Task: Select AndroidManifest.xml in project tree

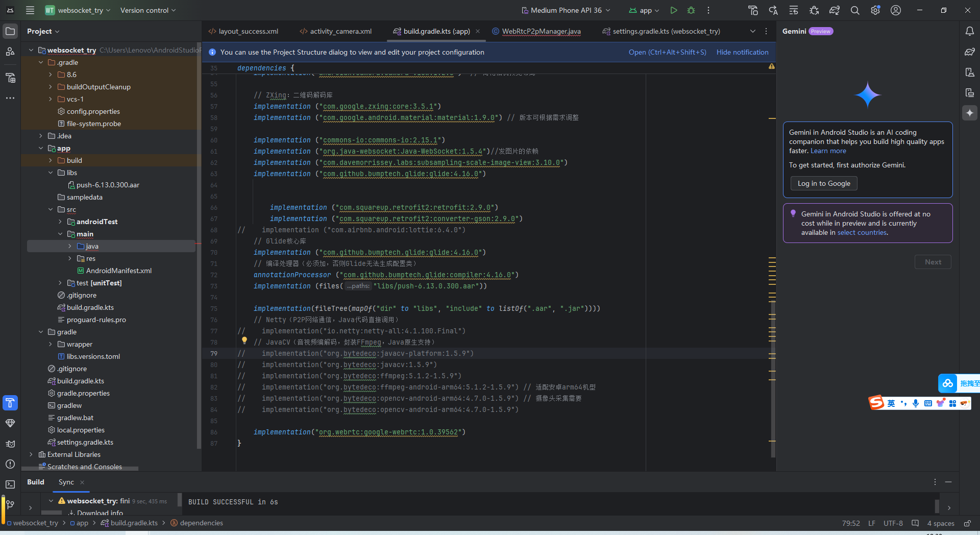Action: click(x=119, y=271)
